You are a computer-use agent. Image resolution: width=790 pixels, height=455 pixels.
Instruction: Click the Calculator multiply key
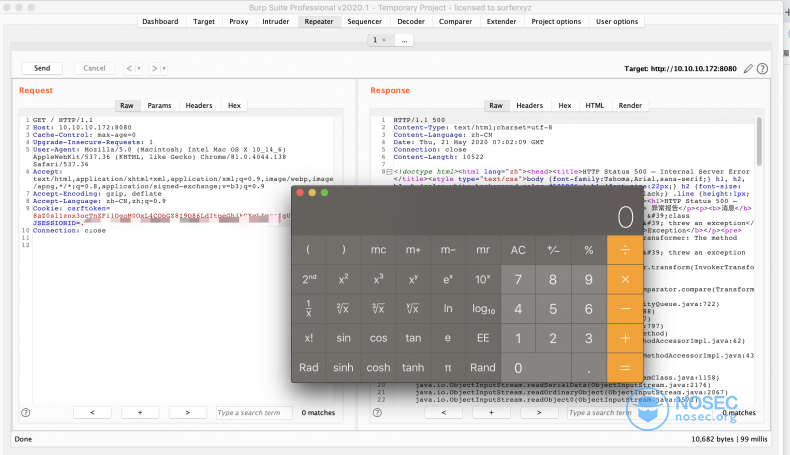(x=625, y=279)
